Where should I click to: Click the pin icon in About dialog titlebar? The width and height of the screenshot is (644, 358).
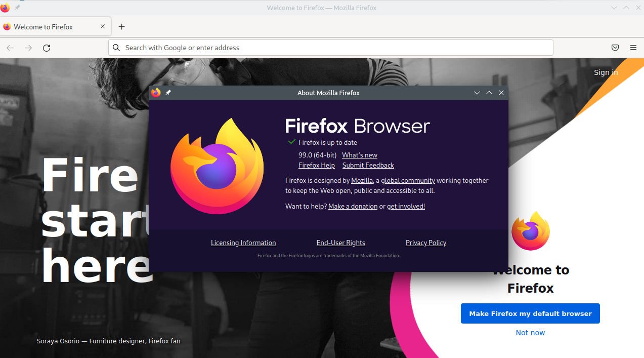pos(168,93)
